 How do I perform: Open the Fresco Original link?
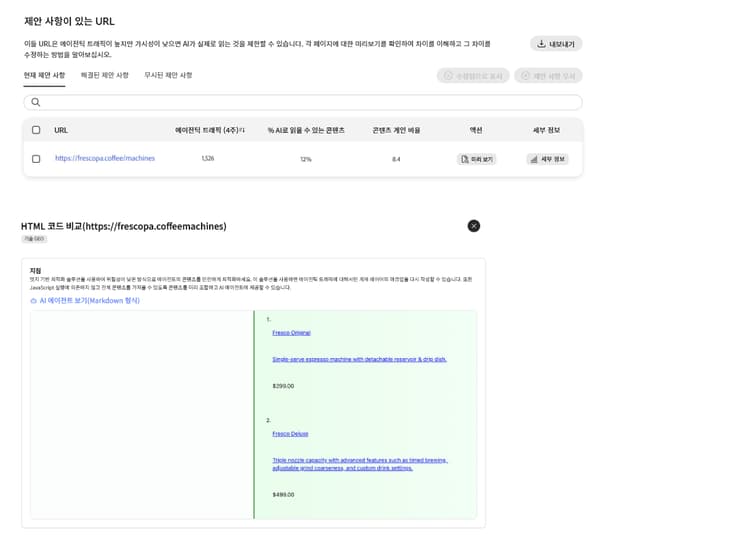(x=291, y=333)
